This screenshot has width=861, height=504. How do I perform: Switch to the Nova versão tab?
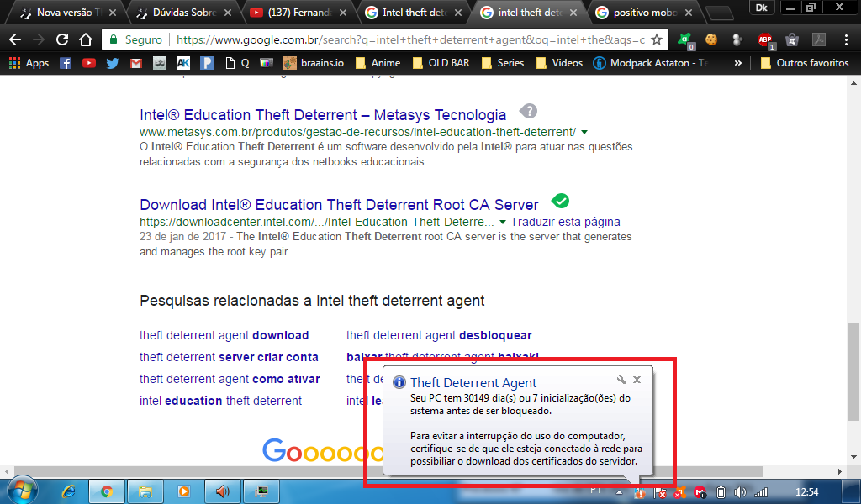(x=67, y=12)
